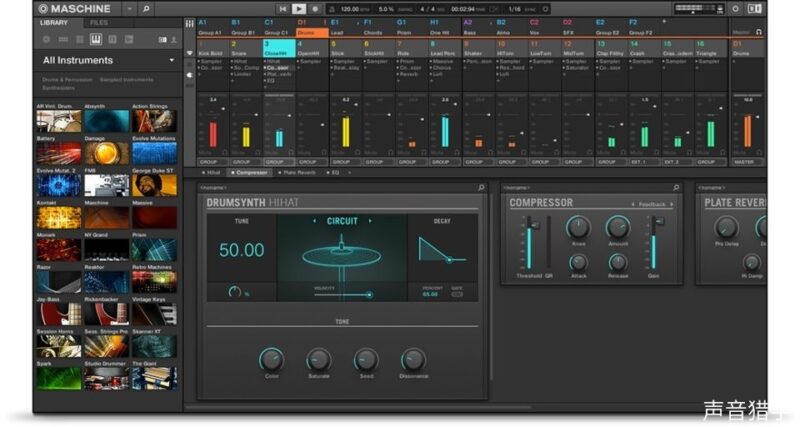Image resolution: width=800 pixels, height=427 pixels.
Task: Open the Kick Bold channel GROUP output dropdown
Action: click(x=213, y=162)
